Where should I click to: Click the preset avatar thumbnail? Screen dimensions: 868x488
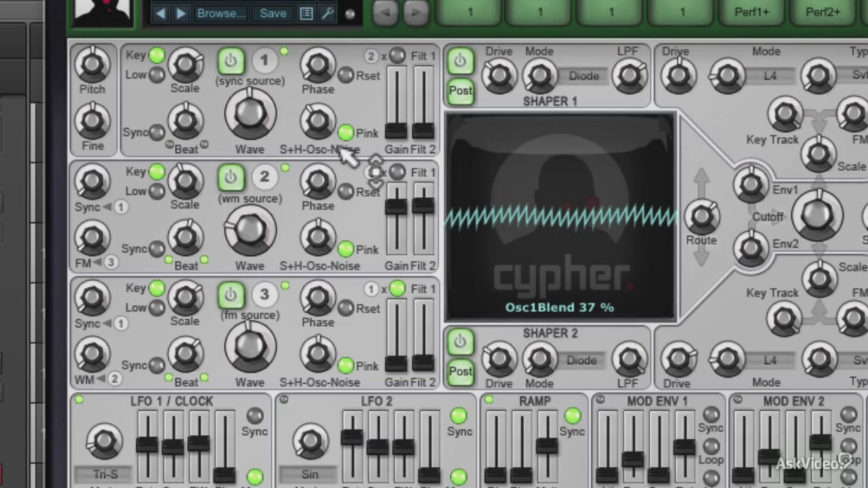[102, 13]
